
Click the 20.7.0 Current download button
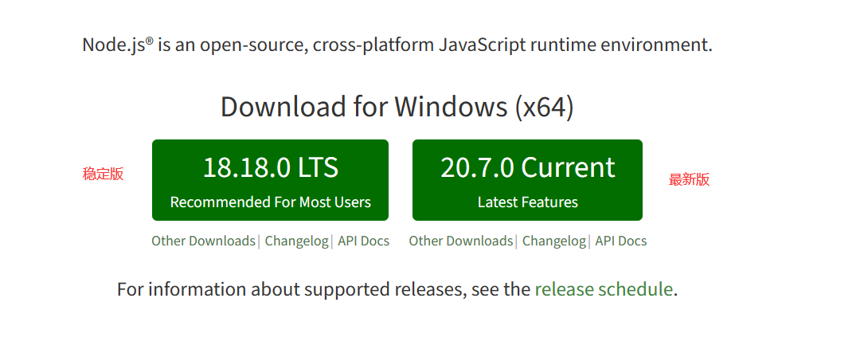pos(527,180)
